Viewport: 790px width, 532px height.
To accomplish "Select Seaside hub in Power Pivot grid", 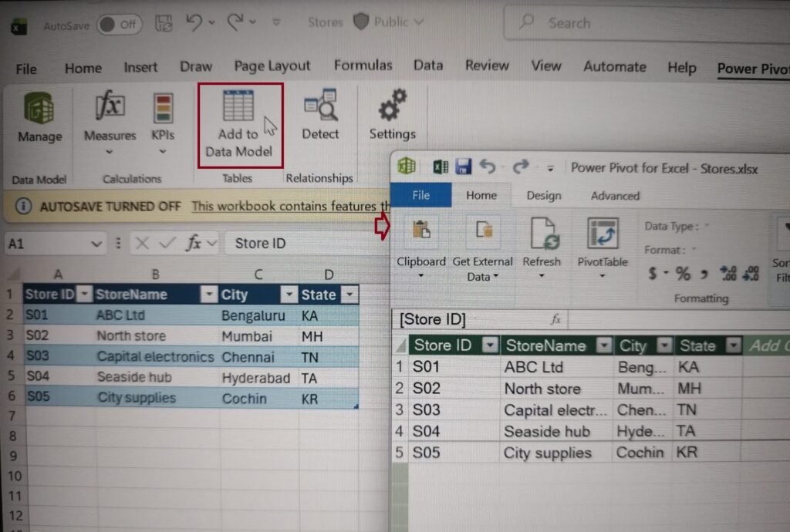I will (556, 431).
